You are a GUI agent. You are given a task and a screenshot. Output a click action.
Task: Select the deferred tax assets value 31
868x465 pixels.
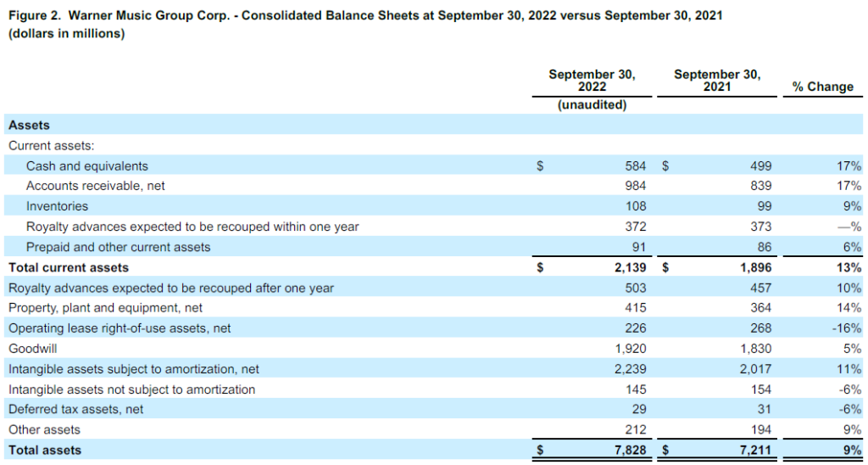[764, 410]
